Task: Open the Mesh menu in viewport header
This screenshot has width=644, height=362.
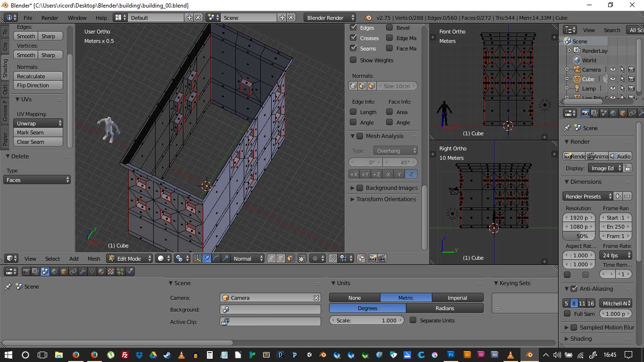Action: point(94,258)
